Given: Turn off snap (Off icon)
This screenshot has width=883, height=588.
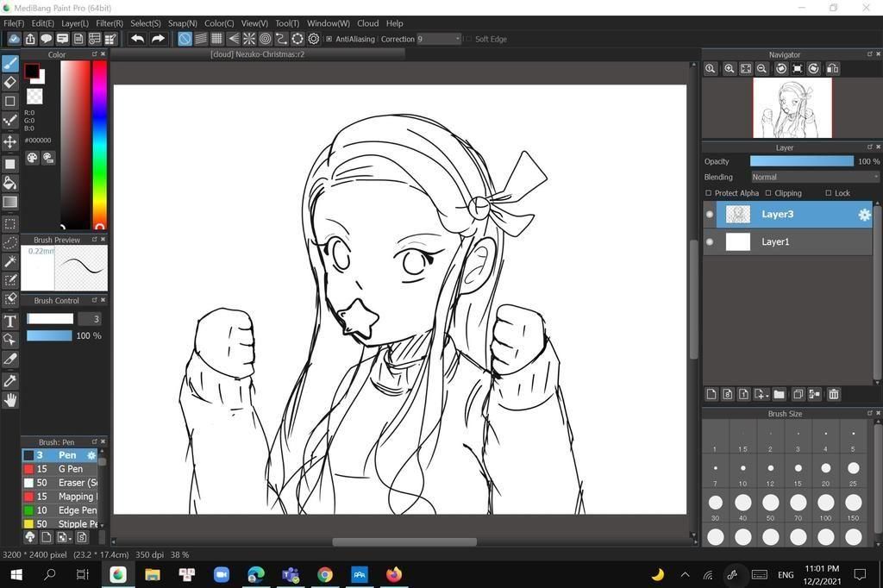Looking at the screenshot, I should click(185, 39).
